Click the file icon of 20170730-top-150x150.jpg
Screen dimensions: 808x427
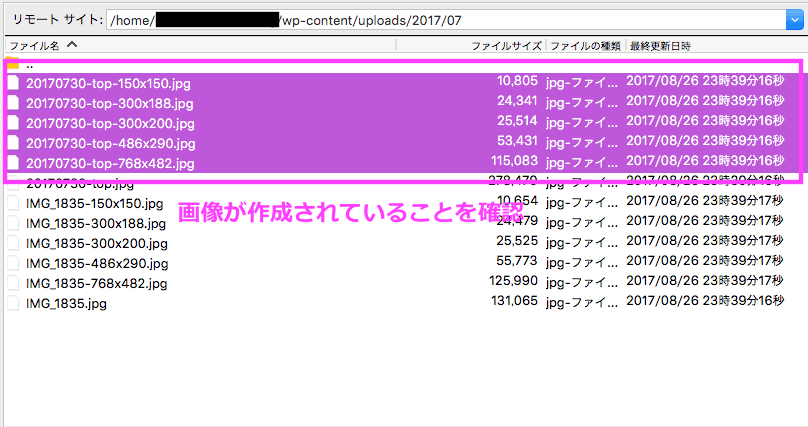pyautogui.click(x=13, y=82)
